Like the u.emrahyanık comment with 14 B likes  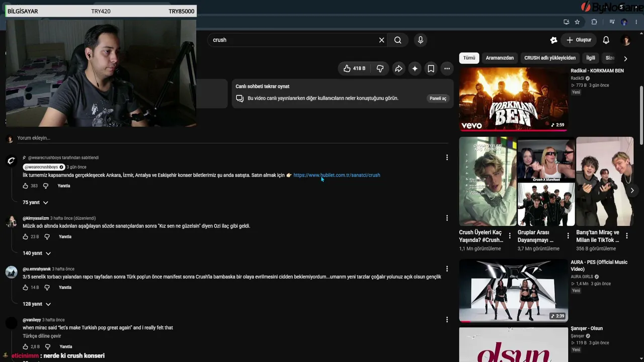pos(26,288)
